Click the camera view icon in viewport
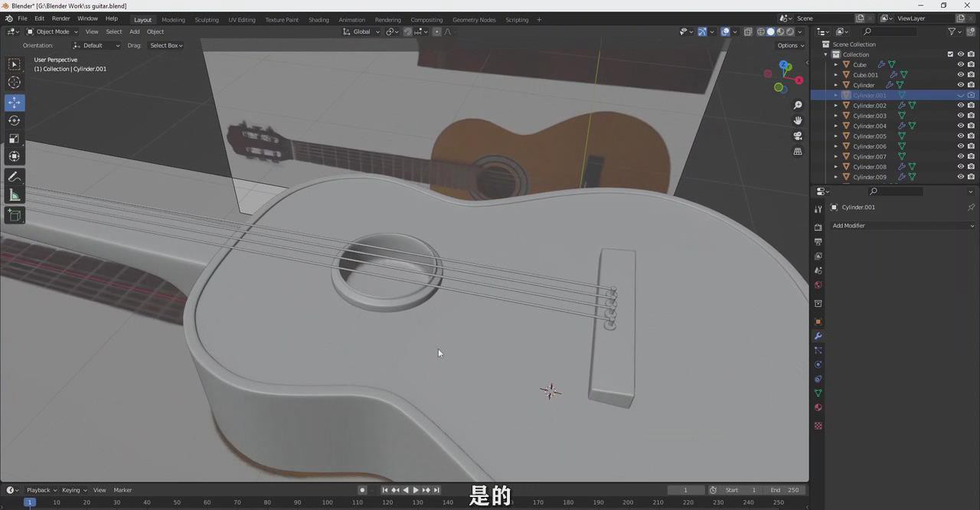 (x=798, y=136)
